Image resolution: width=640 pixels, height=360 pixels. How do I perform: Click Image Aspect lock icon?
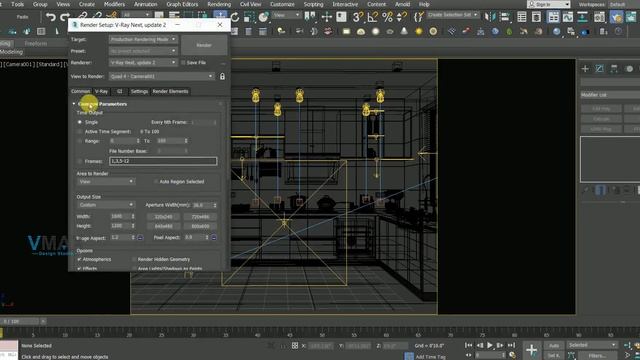[x=140, y=237]
